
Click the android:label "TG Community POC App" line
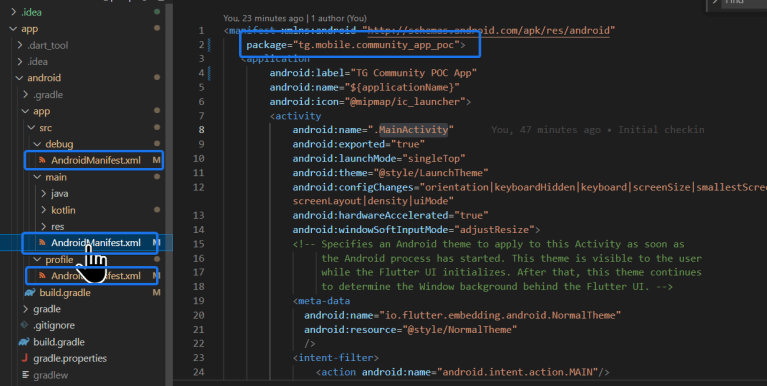tap(373, 73)
